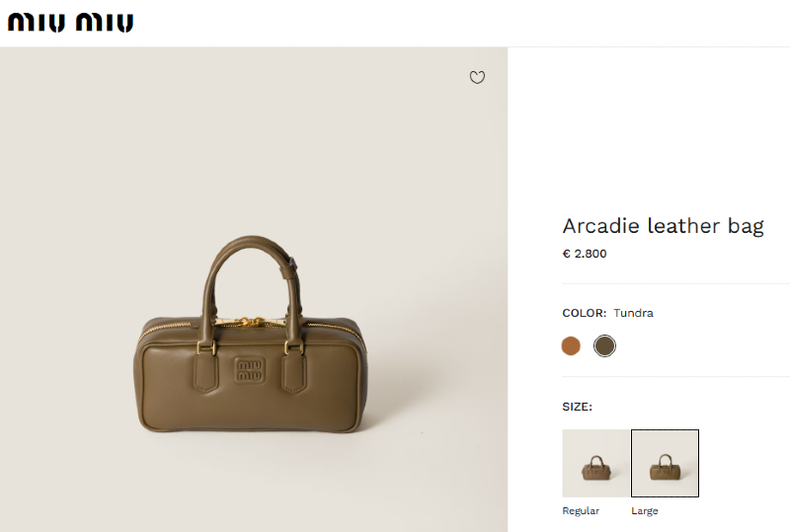790x532 pixels.
Task: Click the SIZE: section label
Action: coord(578,407)
